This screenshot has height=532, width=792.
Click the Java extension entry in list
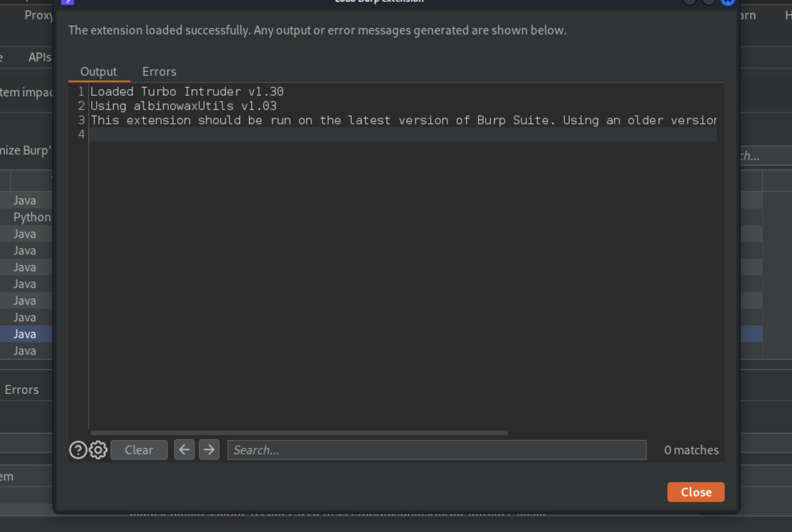[x=25, y=334]
